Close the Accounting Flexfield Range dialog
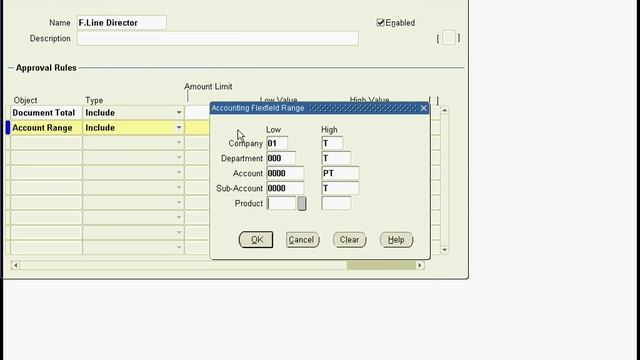640x360 pixels. click(424, 108)
